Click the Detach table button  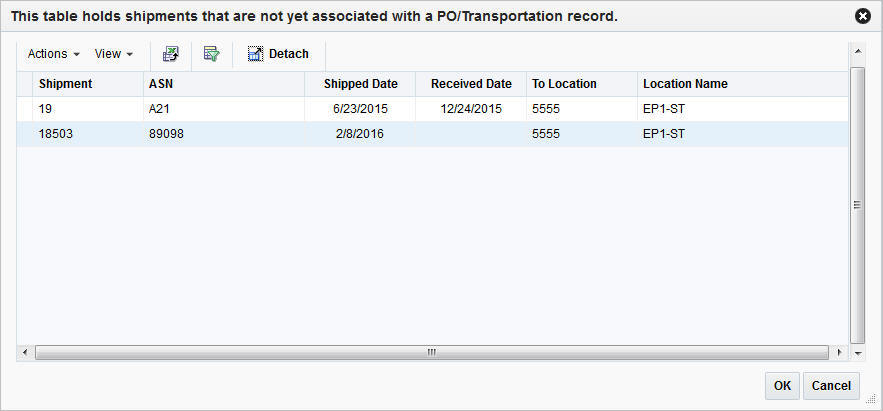tap(278, 54)
